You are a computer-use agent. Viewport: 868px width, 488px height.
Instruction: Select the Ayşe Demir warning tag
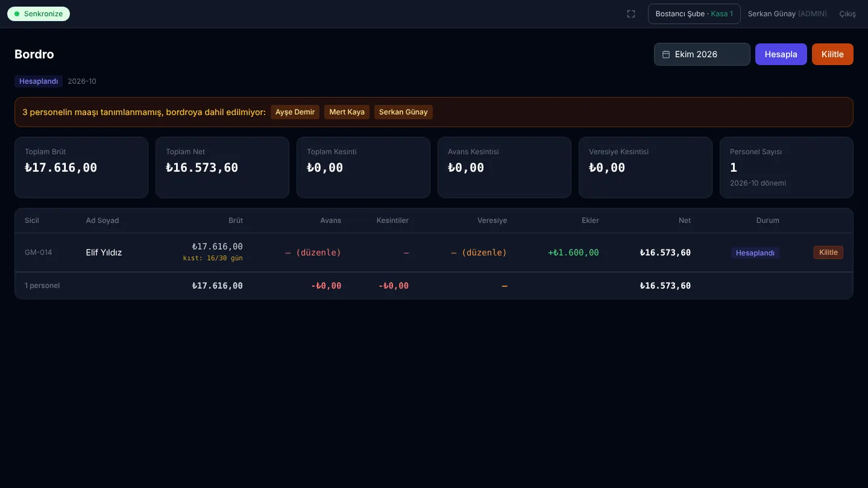click(295, 112)
